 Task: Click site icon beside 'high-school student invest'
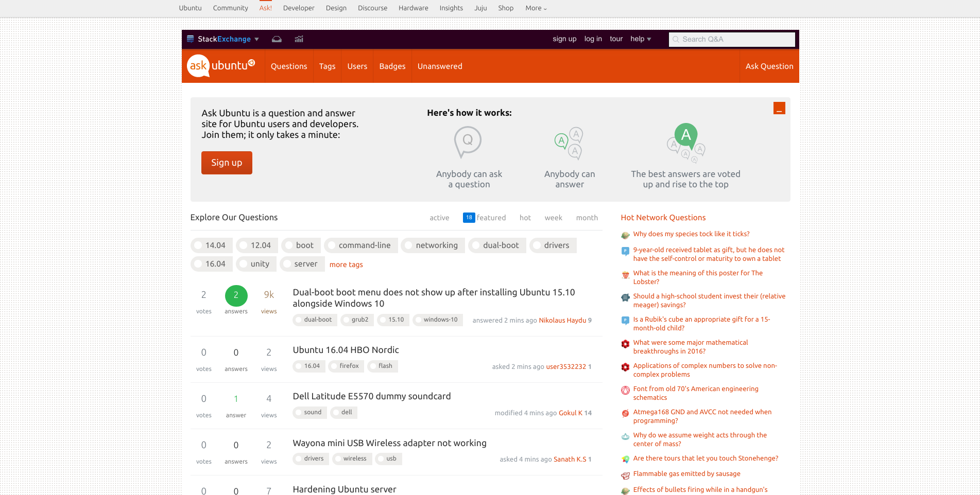[625, 297]
